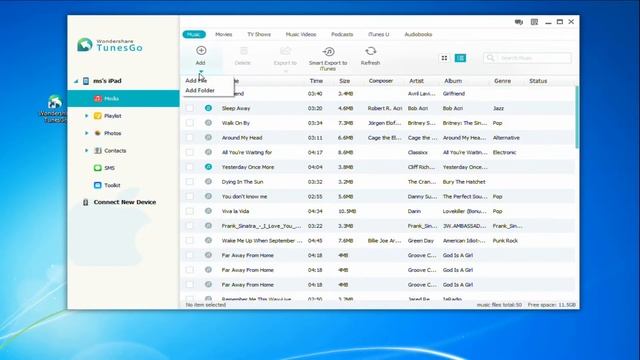
Task: Click the Search Music input field
Action: click(527, 58)
